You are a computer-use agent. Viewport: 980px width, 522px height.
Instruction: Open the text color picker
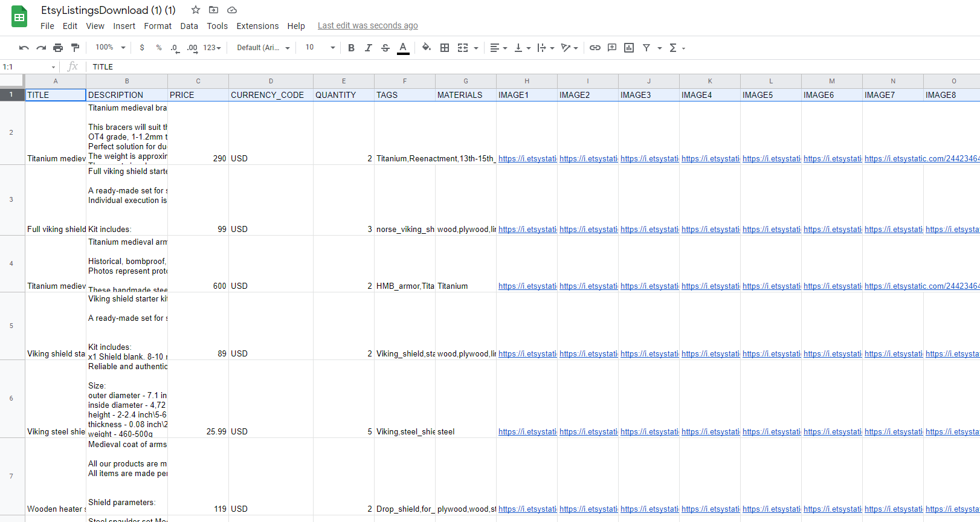tap(403, 48)
